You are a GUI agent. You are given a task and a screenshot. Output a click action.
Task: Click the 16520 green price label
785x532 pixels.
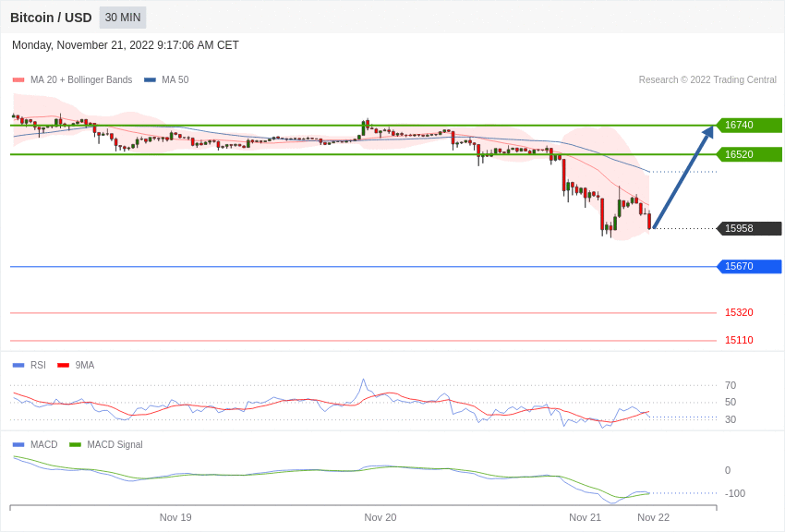749,154
